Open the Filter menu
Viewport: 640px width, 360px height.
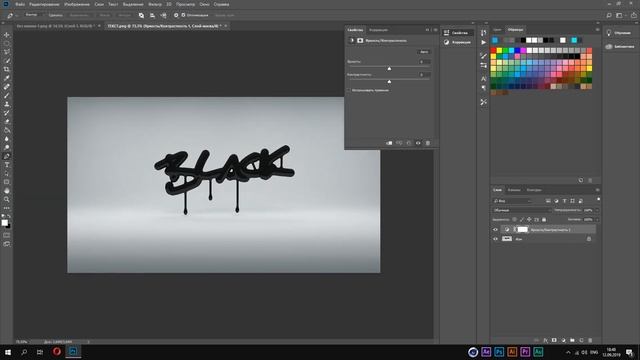(x=155, y=4)
